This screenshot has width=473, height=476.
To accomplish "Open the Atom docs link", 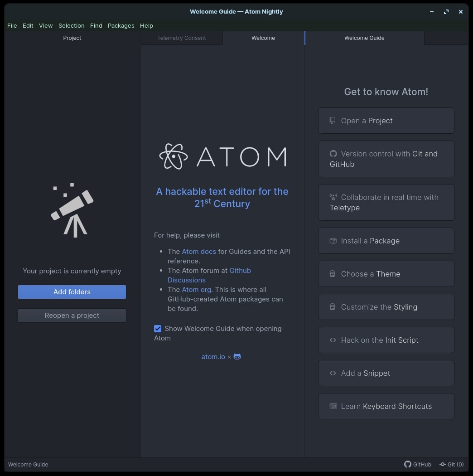I will pyautogui.click(x=199, y=251).
